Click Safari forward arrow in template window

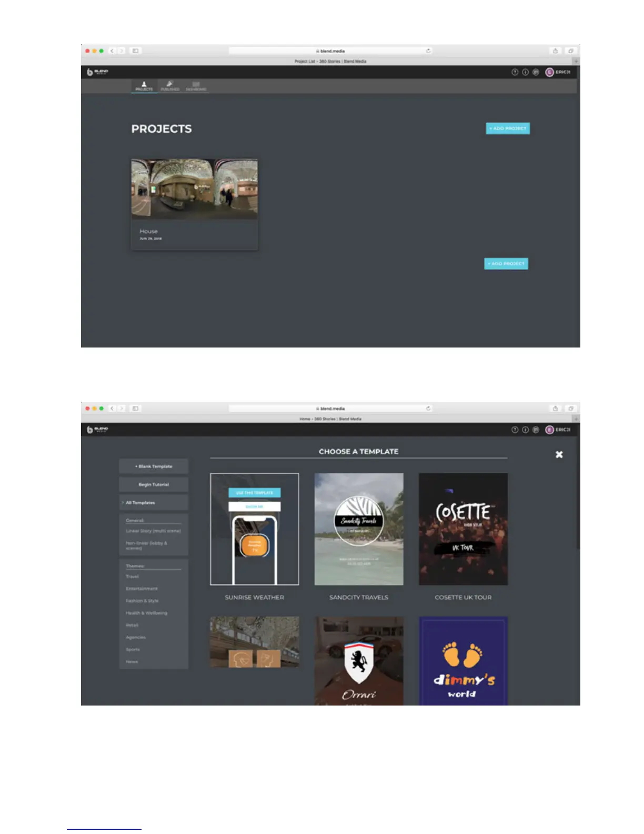coord(122,409)
